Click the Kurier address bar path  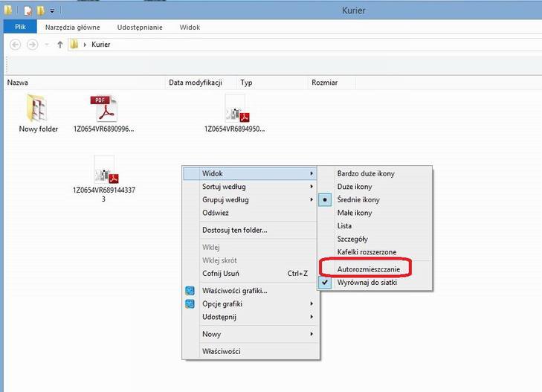[100, 45]
